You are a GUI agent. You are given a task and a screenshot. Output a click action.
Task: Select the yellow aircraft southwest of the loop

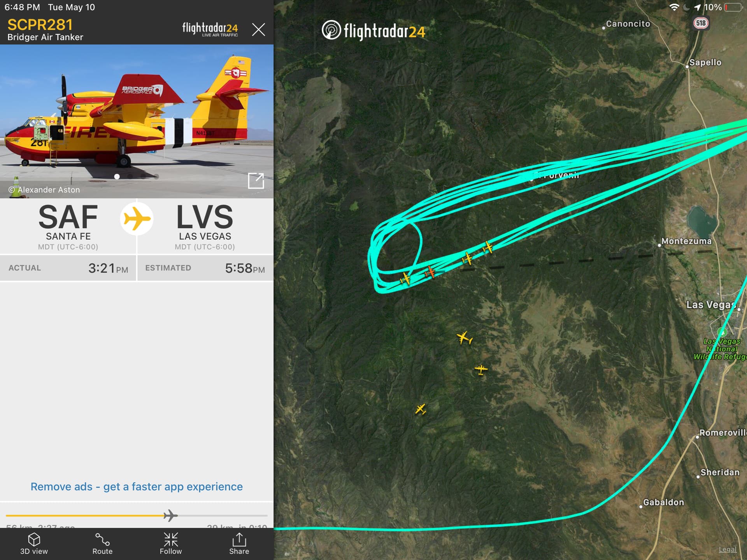tap(421, 409)
